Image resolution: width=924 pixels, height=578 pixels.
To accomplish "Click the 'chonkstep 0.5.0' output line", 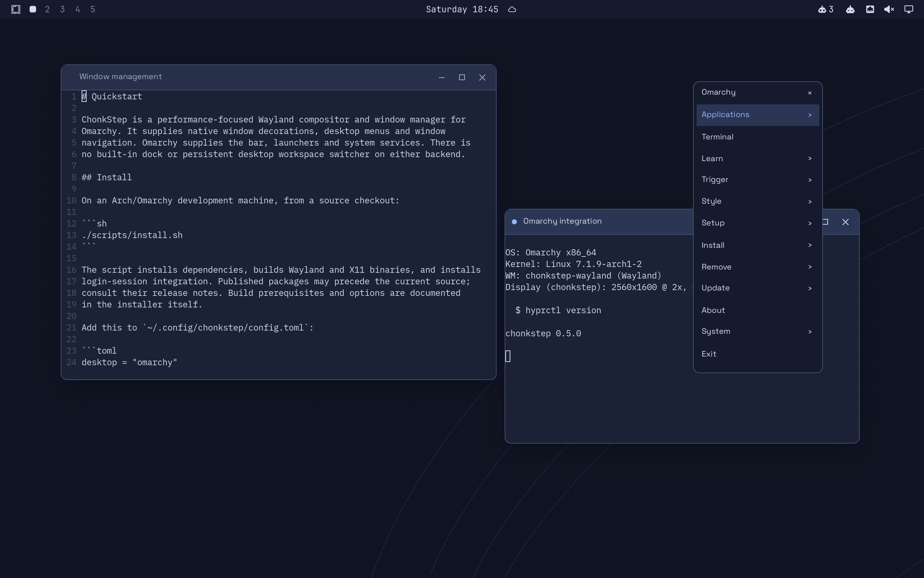I will 543,333.
